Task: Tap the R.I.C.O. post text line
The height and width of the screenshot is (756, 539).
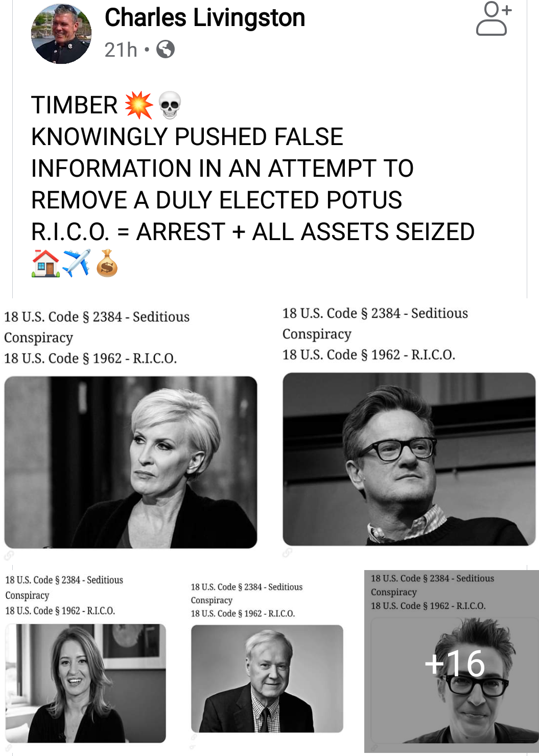Action: (253, 232)
